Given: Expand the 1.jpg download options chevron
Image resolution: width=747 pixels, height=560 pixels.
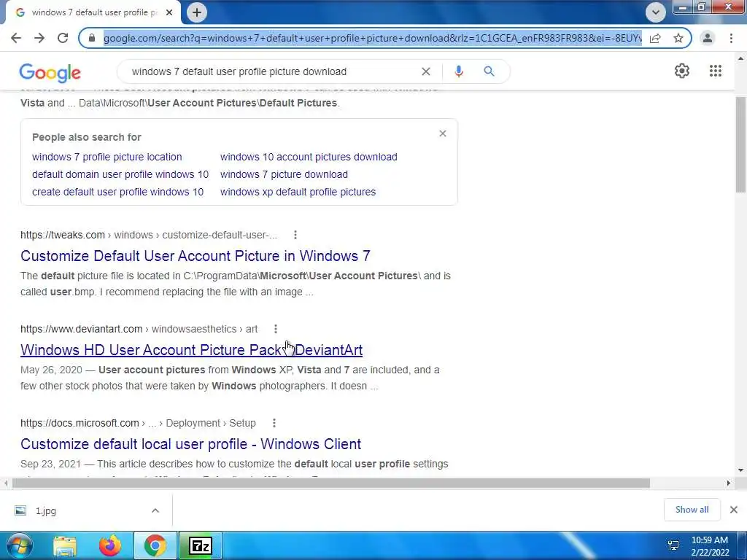Looking at the screenshot, I should (155, 510).
